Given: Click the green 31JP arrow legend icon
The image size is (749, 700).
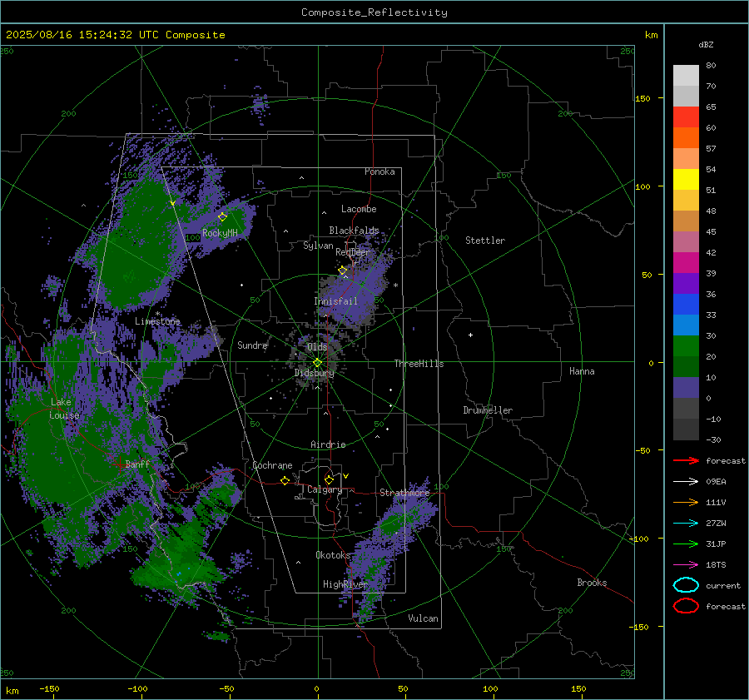Looking at the screenshot, I should (x=686, y=544).
